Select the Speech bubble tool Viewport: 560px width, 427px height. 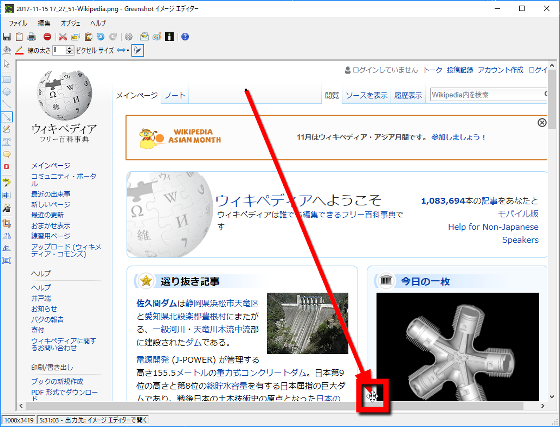pyautogui.click(x=7, y=154)
